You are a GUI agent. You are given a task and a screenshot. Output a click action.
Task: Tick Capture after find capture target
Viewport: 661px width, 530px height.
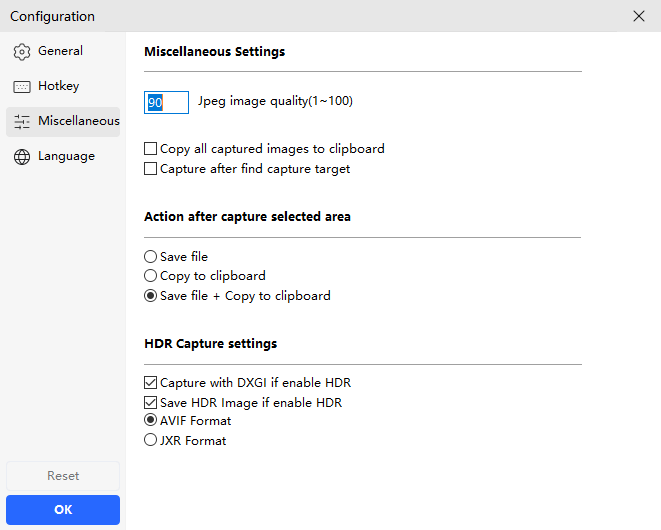click(151, 169)
